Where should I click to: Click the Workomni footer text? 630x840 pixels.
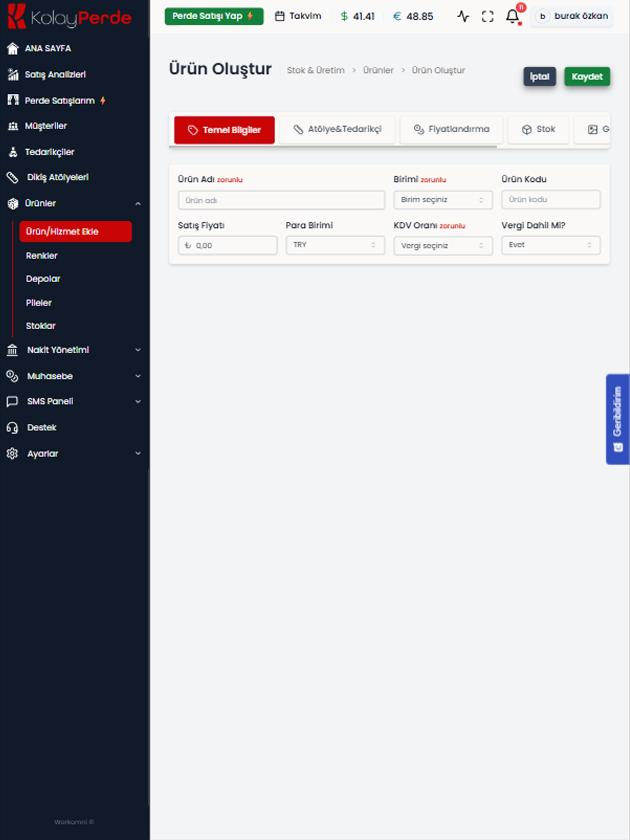pos(74,822)
